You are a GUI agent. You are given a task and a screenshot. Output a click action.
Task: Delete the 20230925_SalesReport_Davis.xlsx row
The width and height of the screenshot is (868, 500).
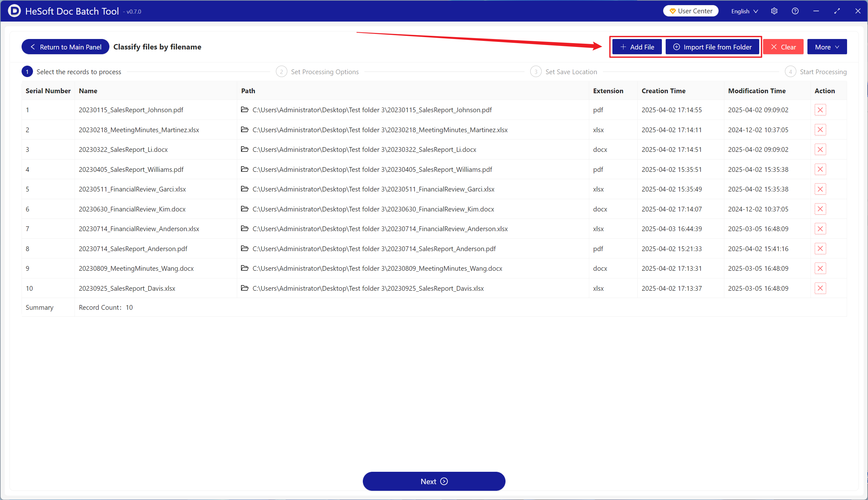pos(820,289)
